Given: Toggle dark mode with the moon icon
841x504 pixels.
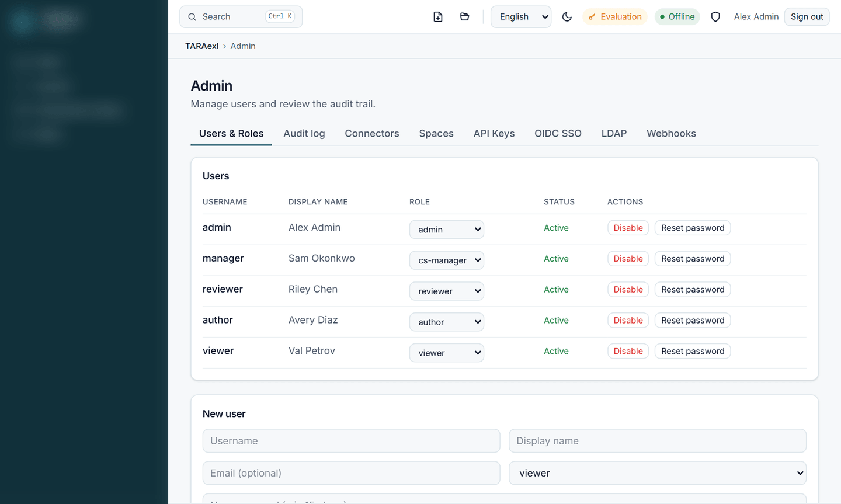Looking at the screenshot, I should click(567, 17).
